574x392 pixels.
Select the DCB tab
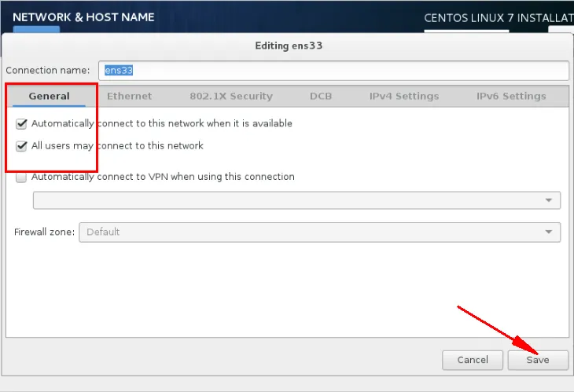click(321, 96)
